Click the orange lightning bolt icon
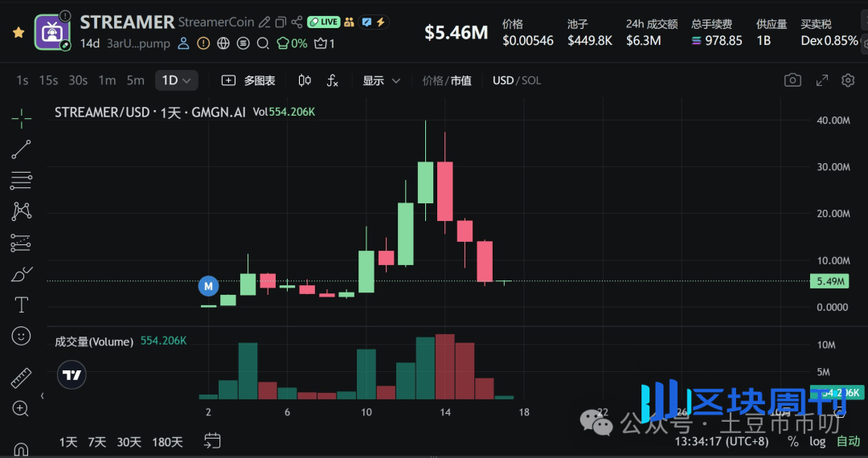 [x=381, y=22]
